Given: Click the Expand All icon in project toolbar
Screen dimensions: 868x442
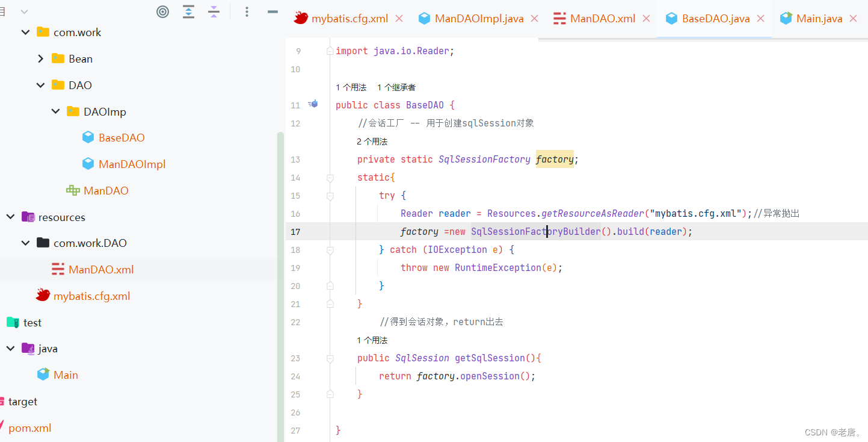Looking at the screenshot, I should (189, 11).
